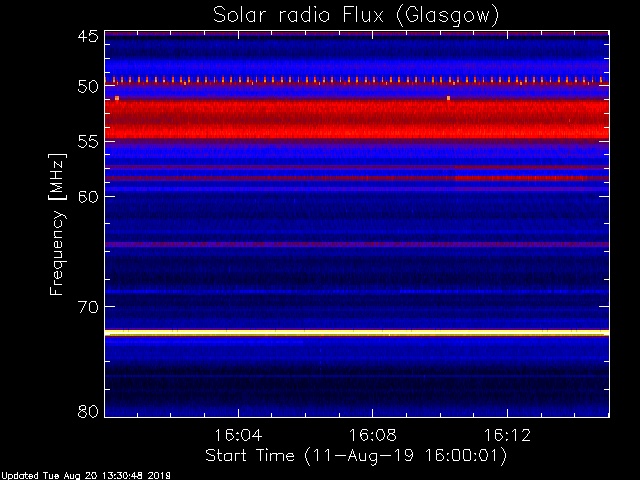The width and height of the screenshot is (640, 480).
Task: Click the broad red band between 51 and 55 MHz
Action: click(x=356, y=118)
